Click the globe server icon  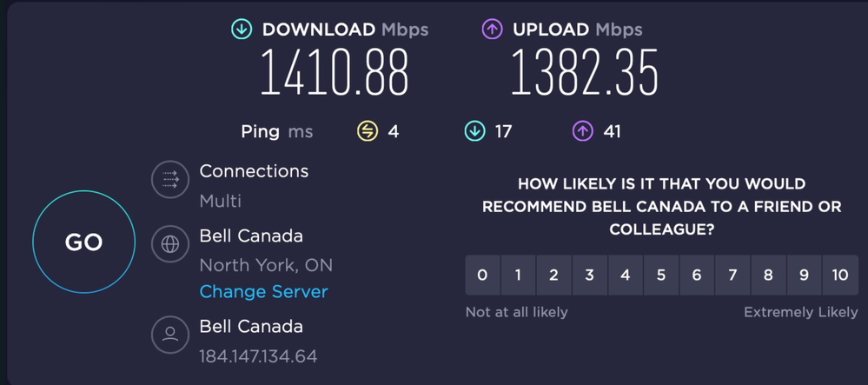170,244
